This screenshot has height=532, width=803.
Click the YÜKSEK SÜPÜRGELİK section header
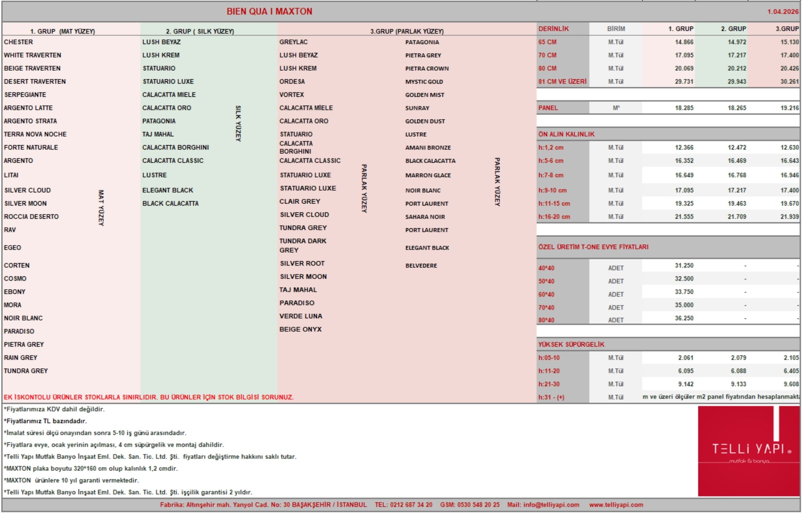click(x=571, y=344)
